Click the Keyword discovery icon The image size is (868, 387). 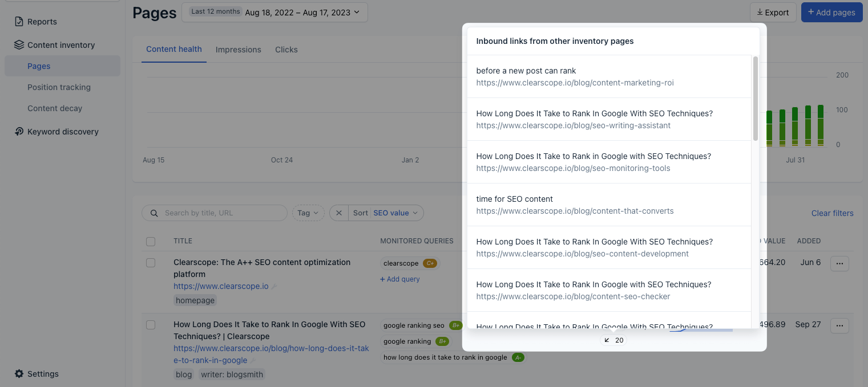19,132
